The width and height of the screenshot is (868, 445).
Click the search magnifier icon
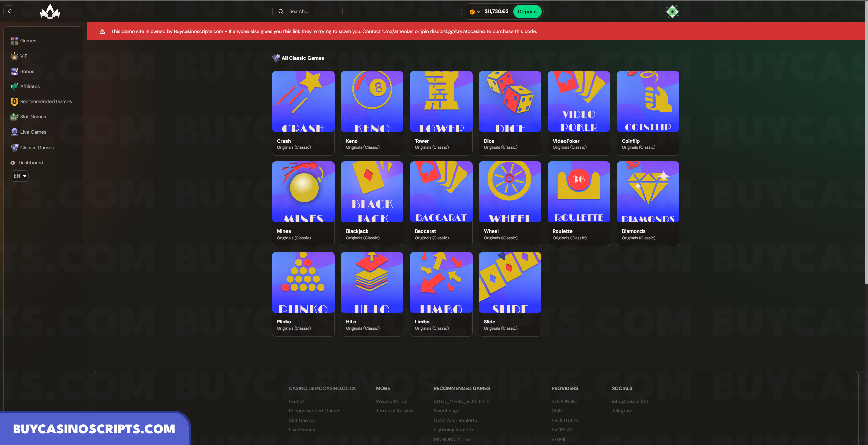click(x=281, y=12)
